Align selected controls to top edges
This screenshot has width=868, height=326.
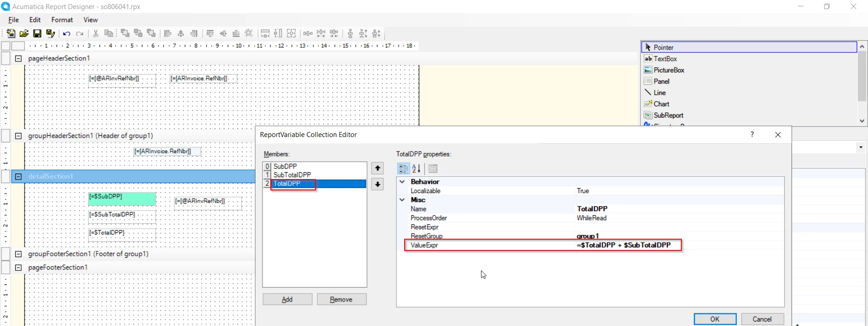pos(210,33)
